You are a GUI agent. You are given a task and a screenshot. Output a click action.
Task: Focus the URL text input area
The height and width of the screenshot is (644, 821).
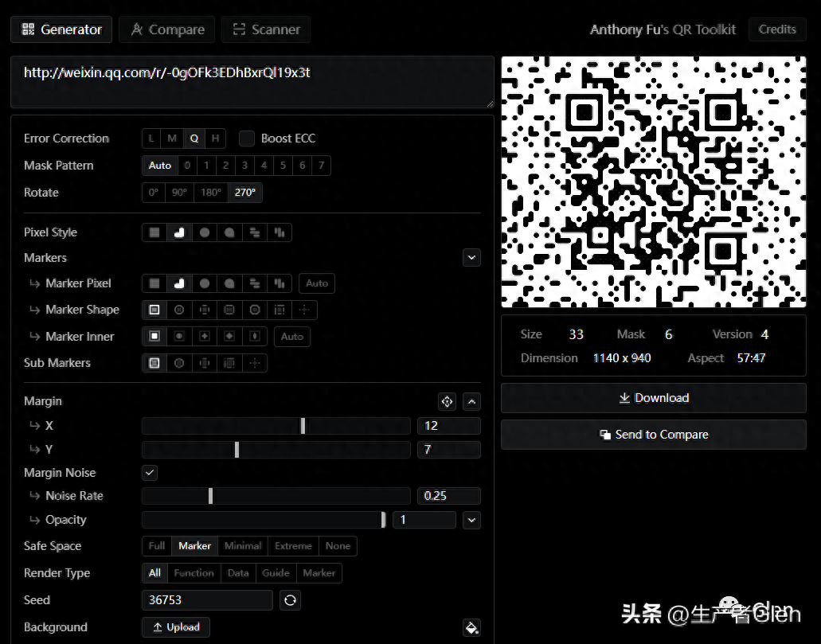point(252,82)
